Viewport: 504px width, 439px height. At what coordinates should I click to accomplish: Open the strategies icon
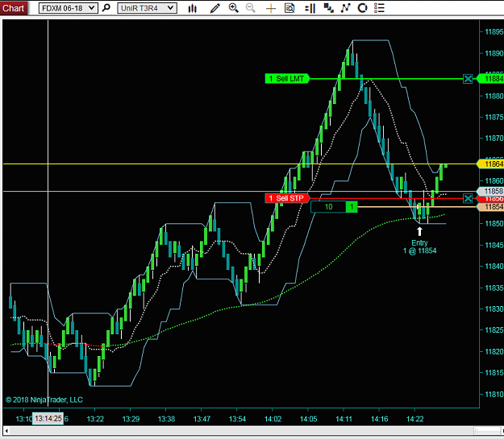362,8
